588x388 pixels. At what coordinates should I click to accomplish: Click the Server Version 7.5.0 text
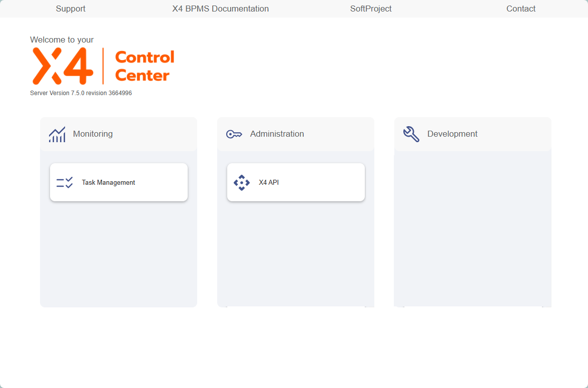coord(81,93)
